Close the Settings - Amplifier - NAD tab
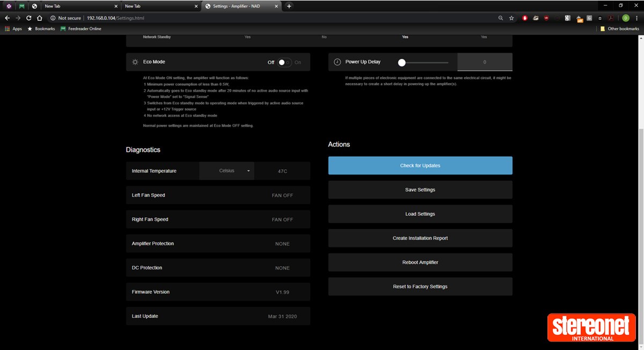Screen dimensions: 644x350 277,6
